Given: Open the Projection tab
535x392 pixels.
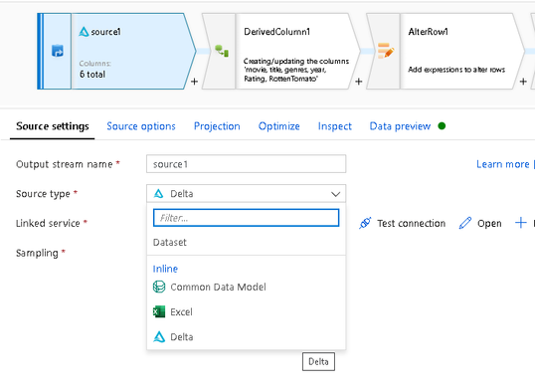Looking at the screenshot, I should pos(217,126).
